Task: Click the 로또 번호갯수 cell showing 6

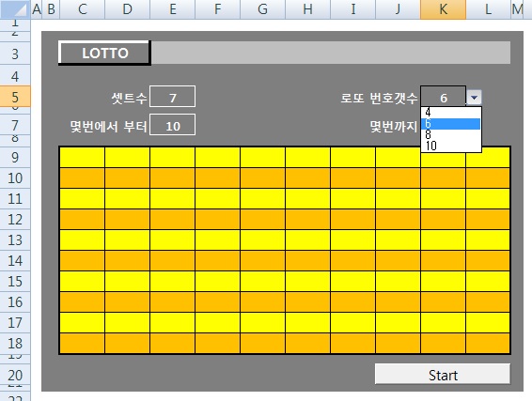Action: pos(443,97)
